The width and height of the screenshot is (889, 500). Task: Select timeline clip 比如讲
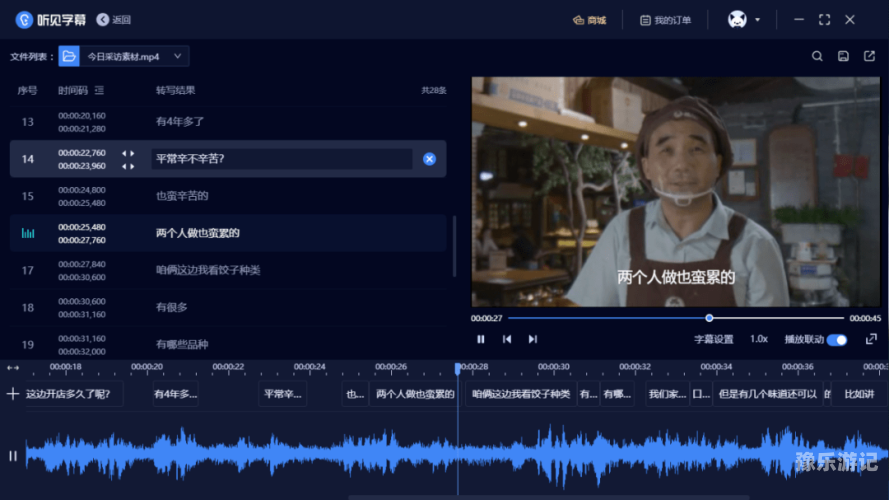click(860, 394)
